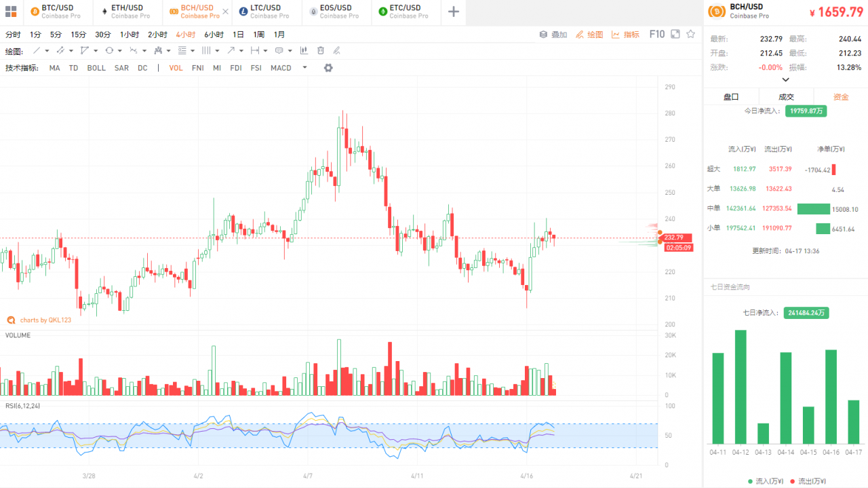The image size is (868, 488).
Task: Enter fullscreen chart mode
Action: [675, 34]
